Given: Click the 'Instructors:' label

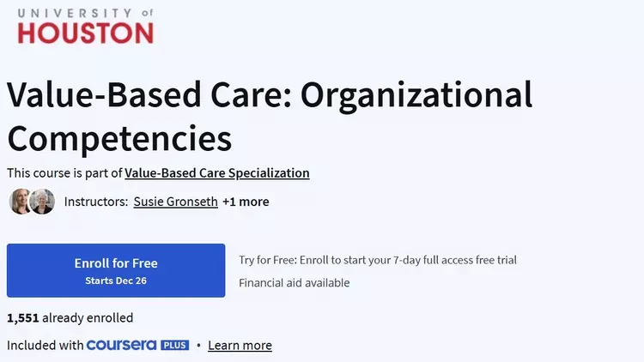Looking at the screenshot, I should 96,202.
